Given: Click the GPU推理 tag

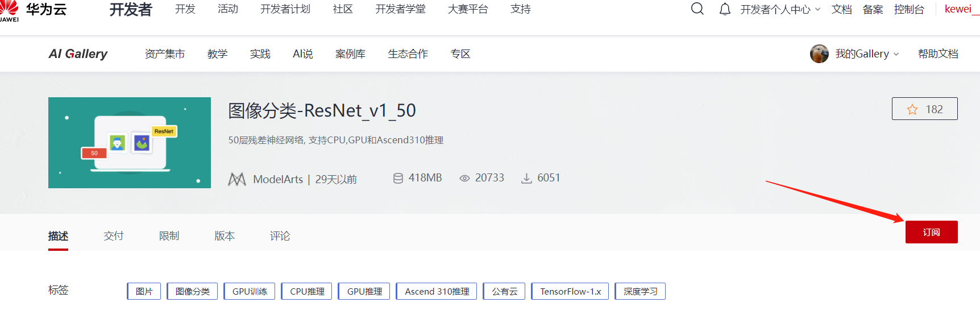Looking at the screenshot, I should click(364, 291).
